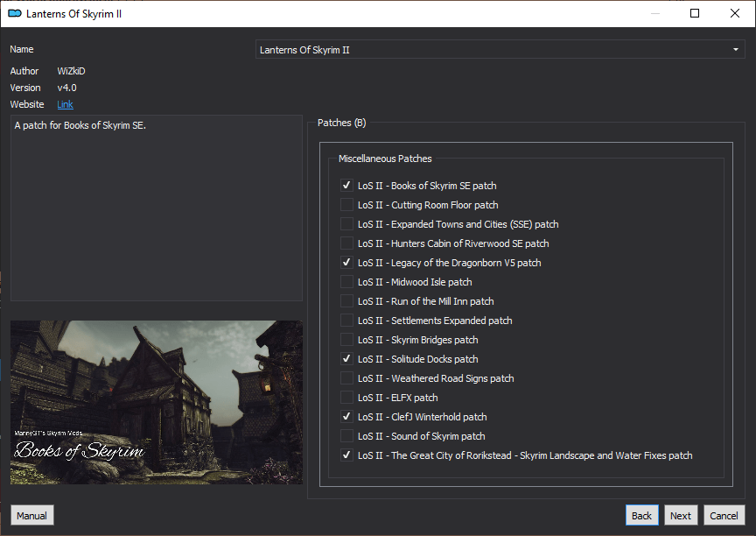Click the Patches (B) group heading
The height and width of the screenshot is (536, 756).
(342, 123)
